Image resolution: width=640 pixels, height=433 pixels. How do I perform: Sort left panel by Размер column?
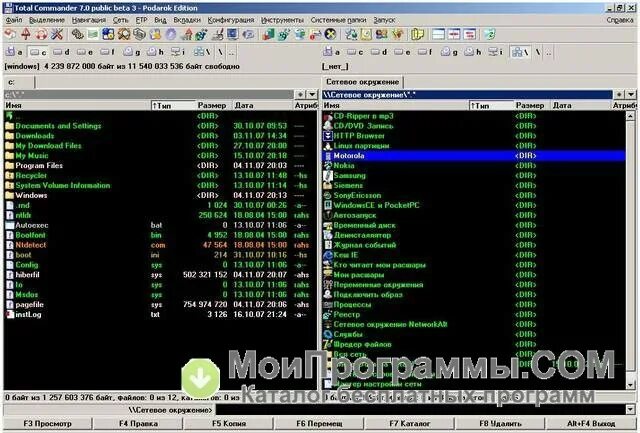point(214,105)
